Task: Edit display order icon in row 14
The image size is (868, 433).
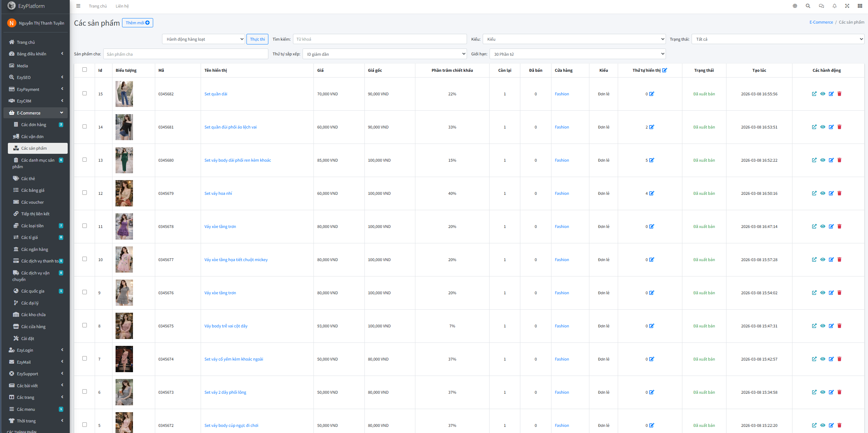Action: (652, 127)
